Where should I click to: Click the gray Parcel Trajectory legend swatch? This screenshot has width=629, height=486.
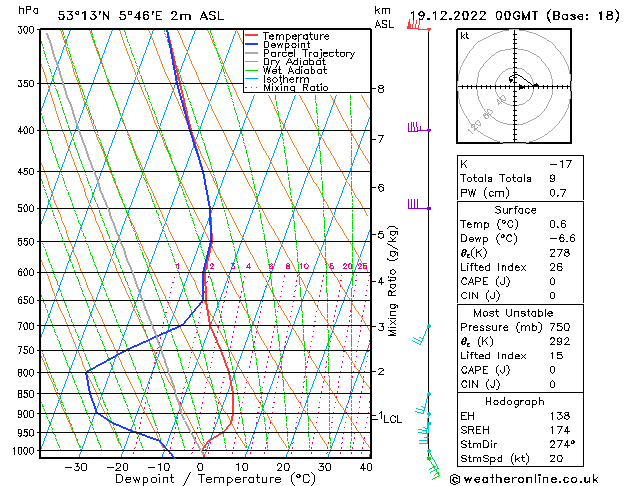[x=252, y=53]
